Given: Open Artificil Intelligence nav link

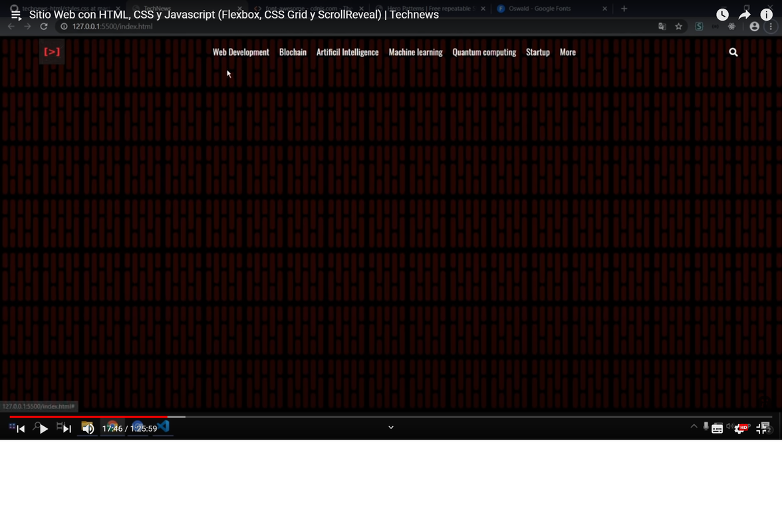Looking at the screenshot, I should tap(348, 53).
